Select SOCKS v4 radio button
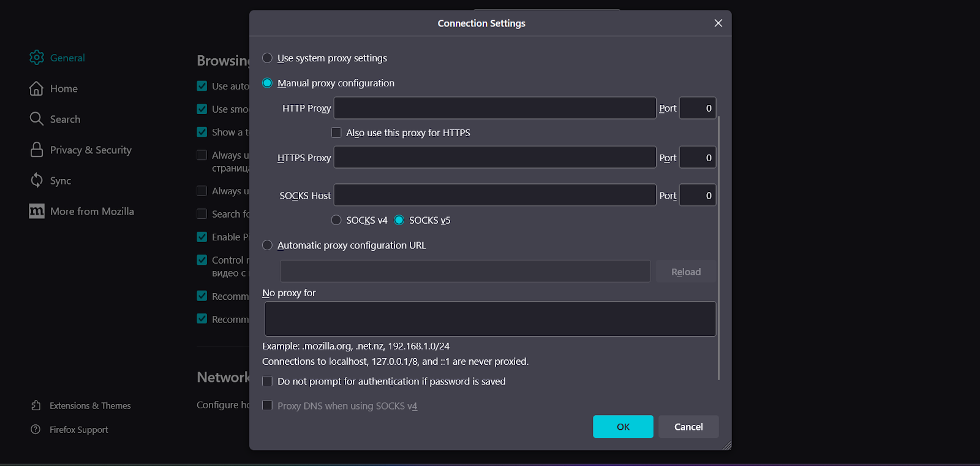Image resolution: width=980 pixels, height=466 pixels. tap(336, 220)
